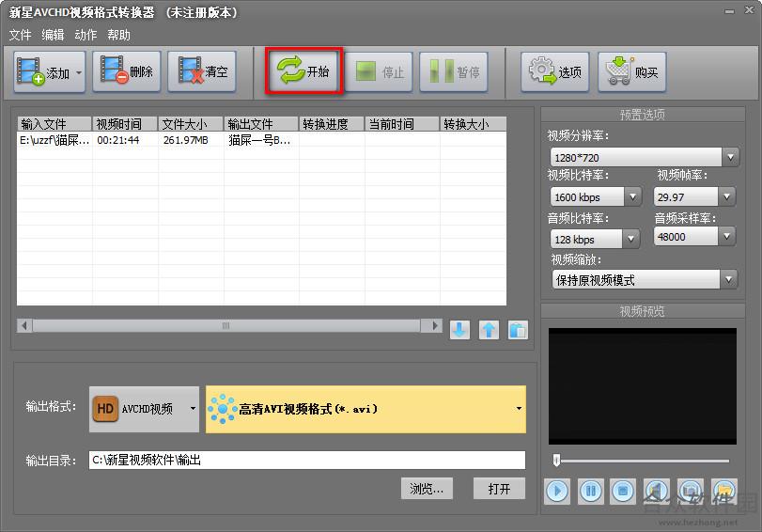Minimize the converter window
This screenshot has height=532, width=762.
point(729,11)
